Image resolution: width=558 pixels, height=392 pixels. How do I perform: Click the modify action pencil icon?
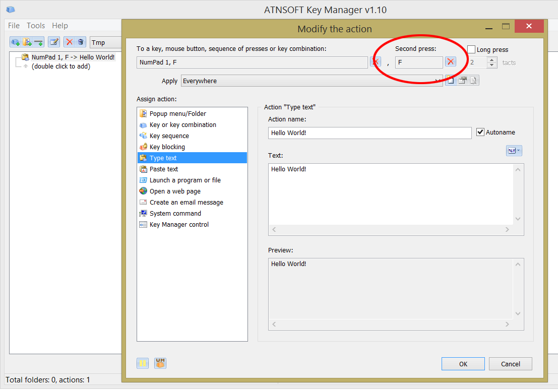coord(54,42)
